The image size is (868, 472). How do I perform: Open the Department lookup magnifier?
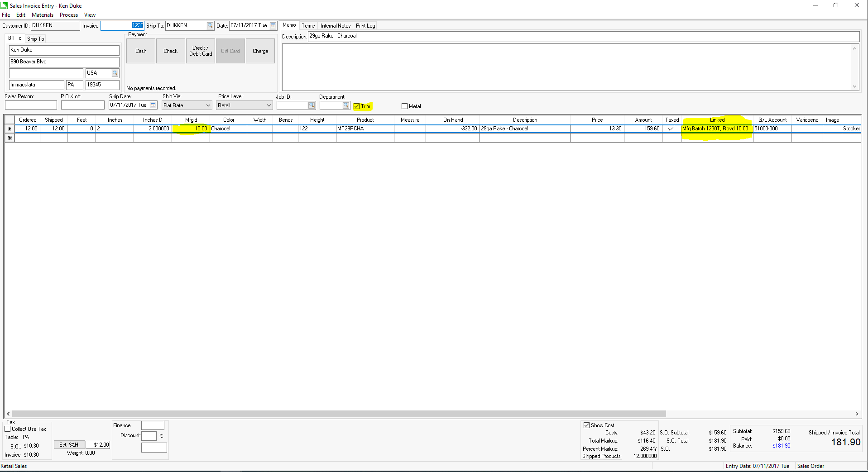click(x=345, y=105)
